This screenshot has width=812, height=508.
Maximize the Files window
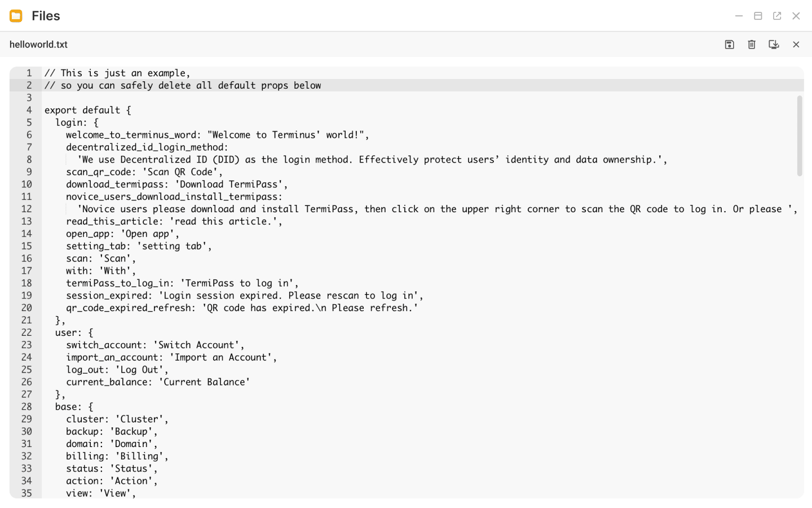tap(758, 16)
